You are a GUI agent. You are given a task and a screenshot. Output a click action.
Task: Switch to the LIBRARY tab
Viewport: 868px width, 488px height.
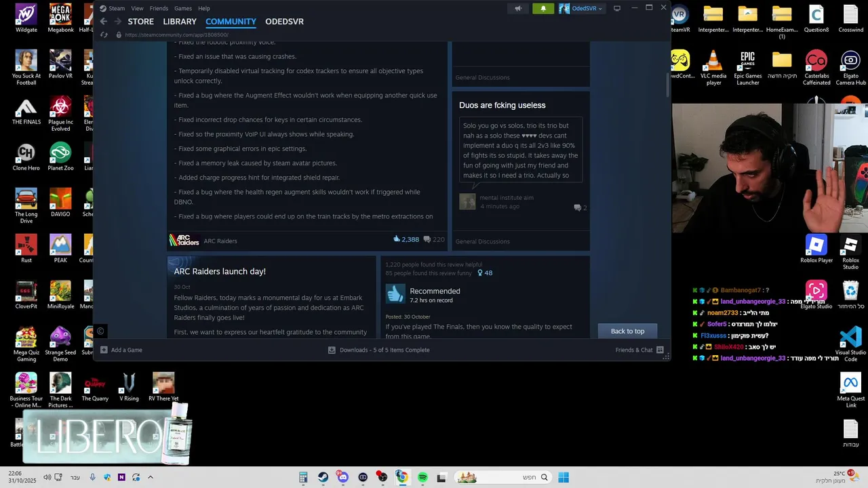click(180, 22)
